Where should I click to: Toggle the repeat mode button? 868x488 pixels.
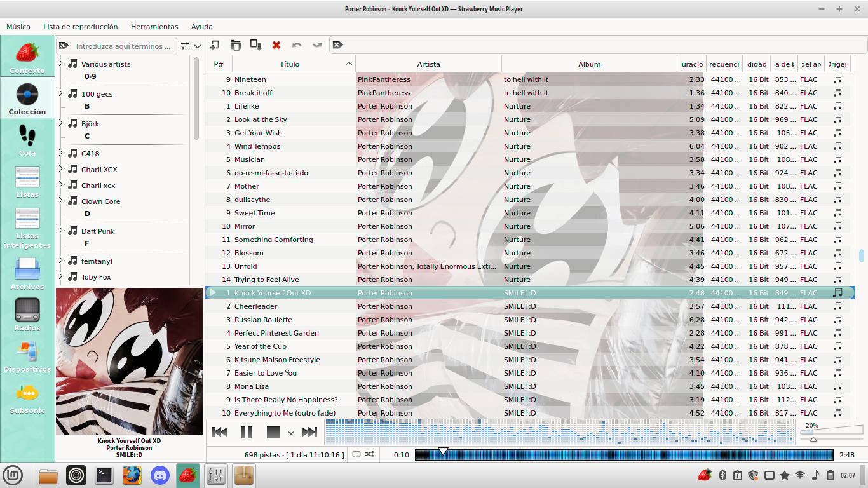pyautogui.click(x=356, y=454)
